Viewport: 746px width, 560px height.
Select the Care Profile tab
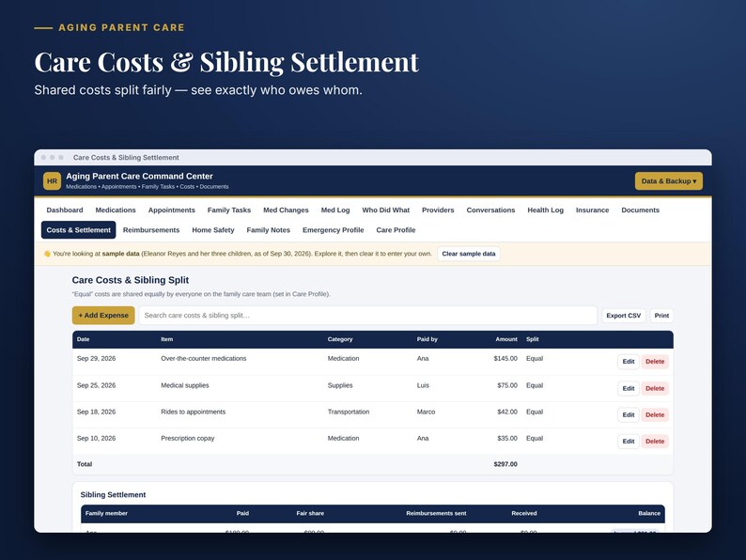pos(396,230)
